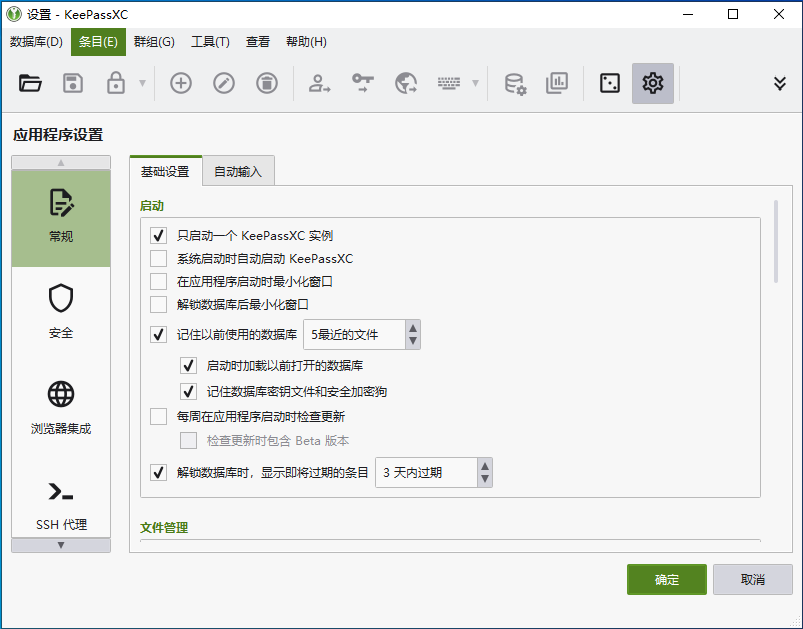Click the copy password key icon
The width and height of the screenshot is (803, 629).
click(x=361, y=83)
